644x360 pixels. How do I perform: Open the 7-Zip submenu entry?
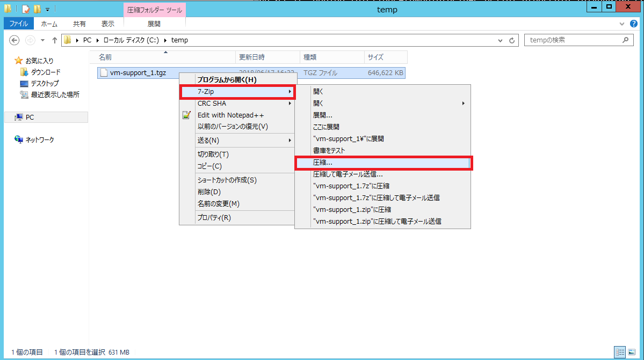(237, 91)
